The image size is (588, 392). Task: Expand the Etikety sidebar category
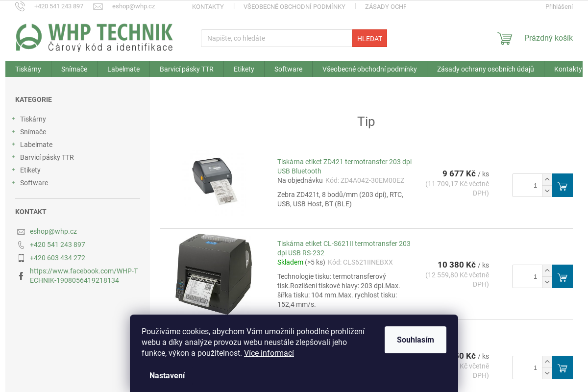tap(13, 170)
